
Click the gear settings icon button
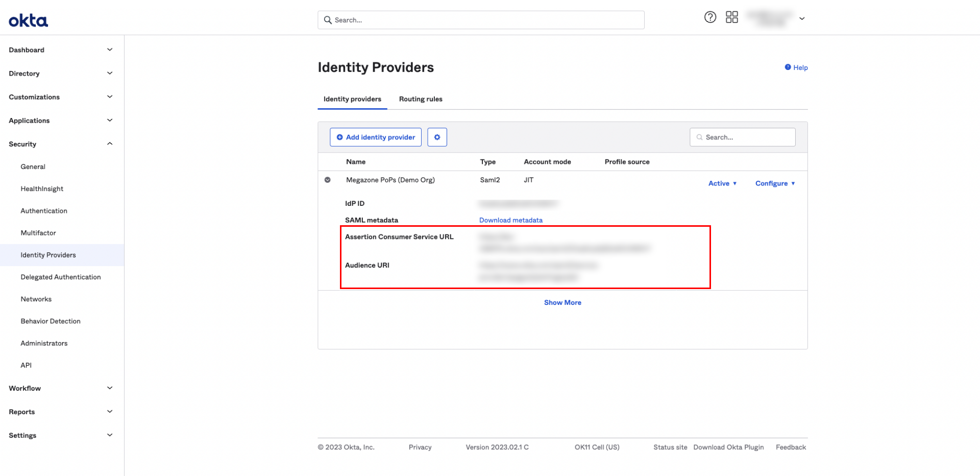coord(437,137)
